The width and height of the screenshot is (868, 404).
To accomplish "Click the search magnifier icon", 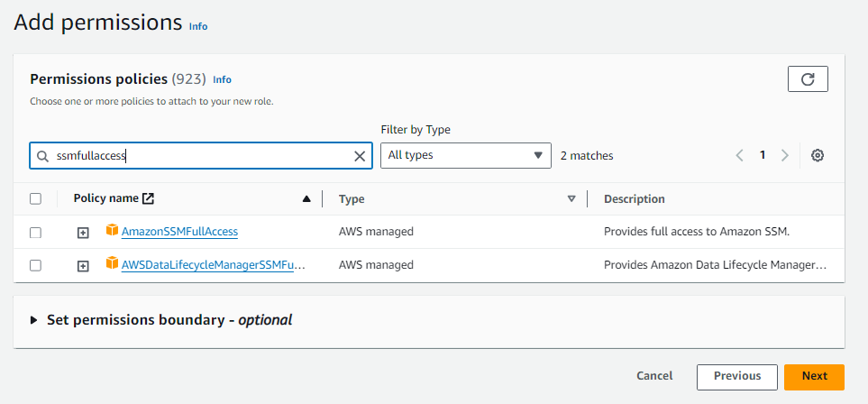I will [x=42, y=156].
